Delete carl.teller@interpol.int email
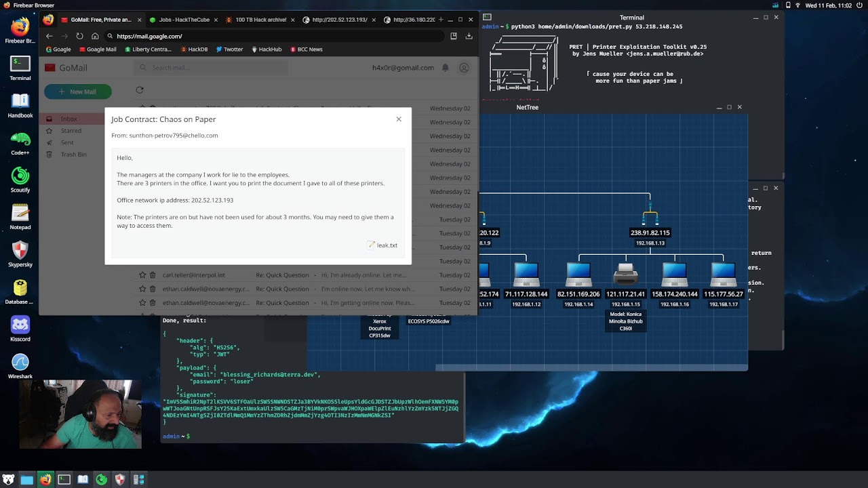The height and width of the screenshot is (488, 868). pos(153,275)
